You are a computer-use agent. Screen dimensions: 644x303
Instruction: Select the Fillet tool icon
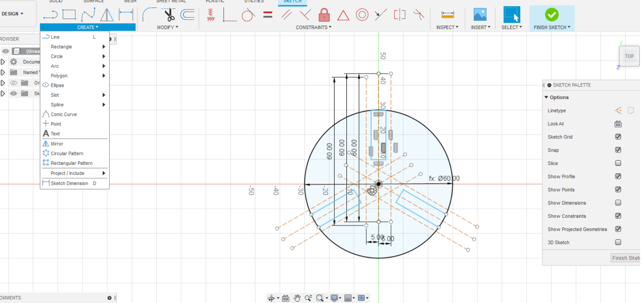point(149,15)
